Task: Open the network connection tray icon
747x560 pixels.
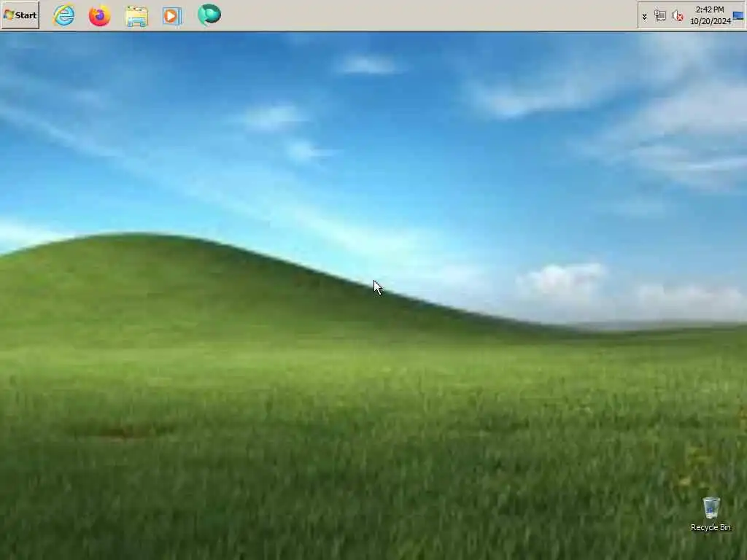Action: (x=659, y=16)
